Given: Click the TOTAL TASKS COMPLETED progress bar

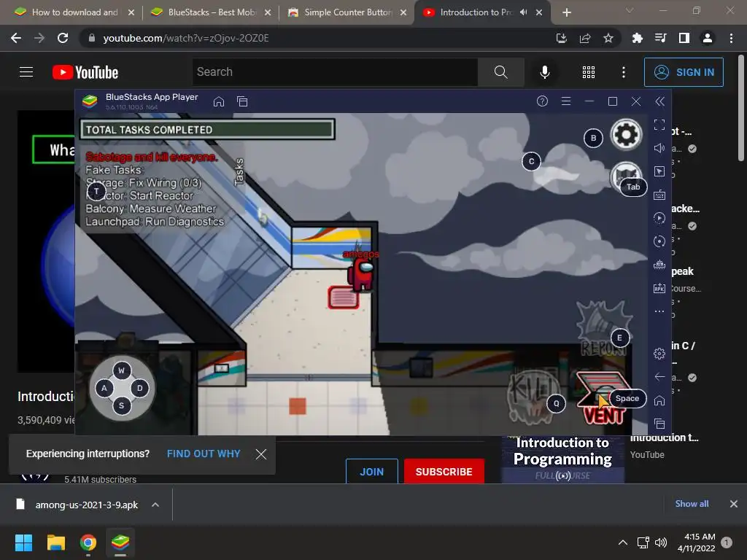Looking at the screenshot, I should (207, 130).
